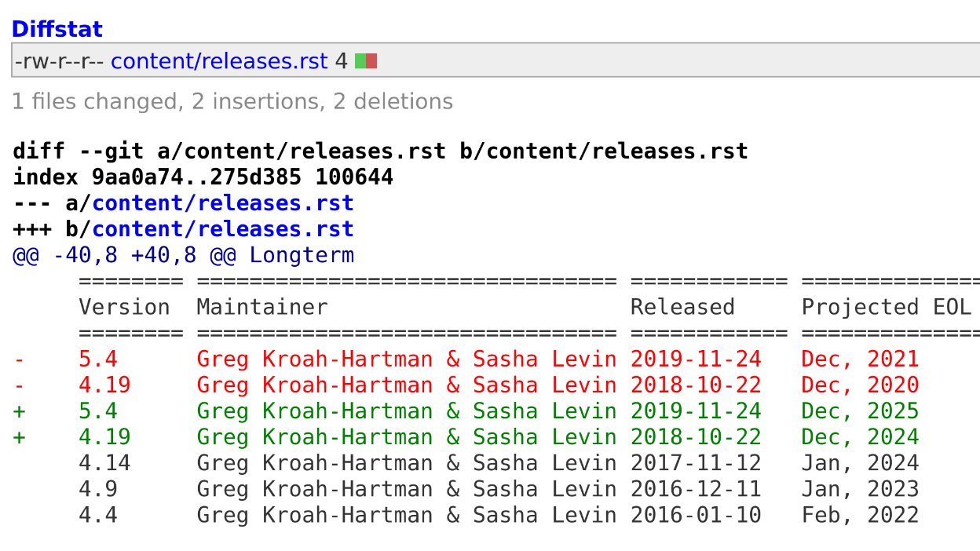Click the unchanged 4.14 kernel row
This screenshot has height=551, width=980.
click(471, 462)
